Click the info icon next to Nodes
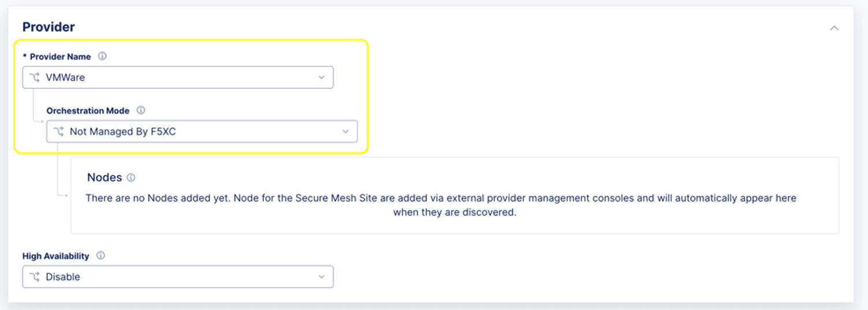This screenshot has height=310, width=868. pos(131,178)
